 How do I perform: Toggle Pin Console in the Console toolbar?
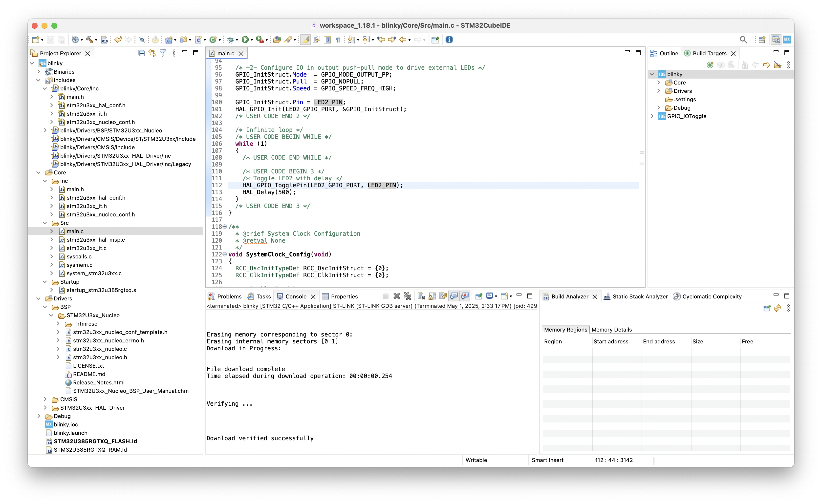coord(479,296)
